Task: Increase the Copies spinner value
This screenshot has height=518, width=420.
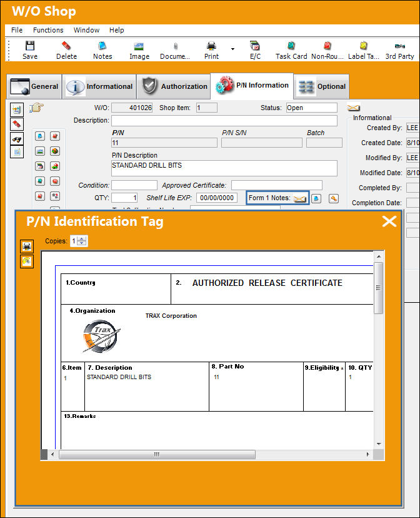Action: coord(81,238)
